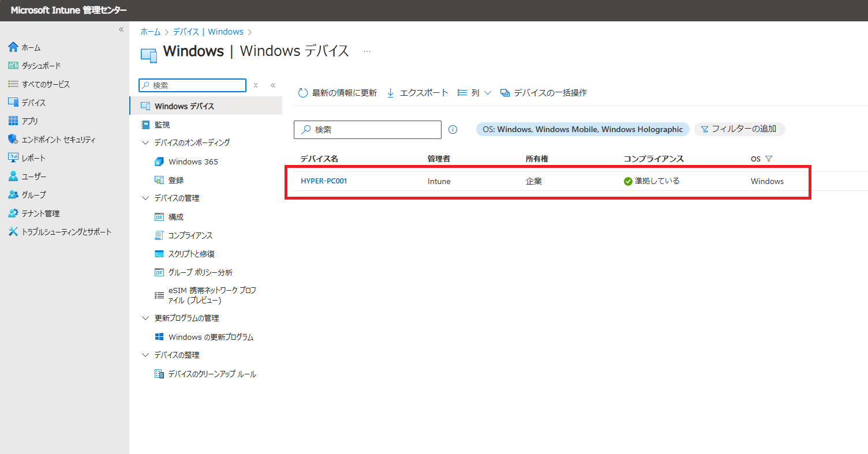The image size is (868, 454).
Task: Open the 列 columns dropdown
Action: click(x=474, y=93)
